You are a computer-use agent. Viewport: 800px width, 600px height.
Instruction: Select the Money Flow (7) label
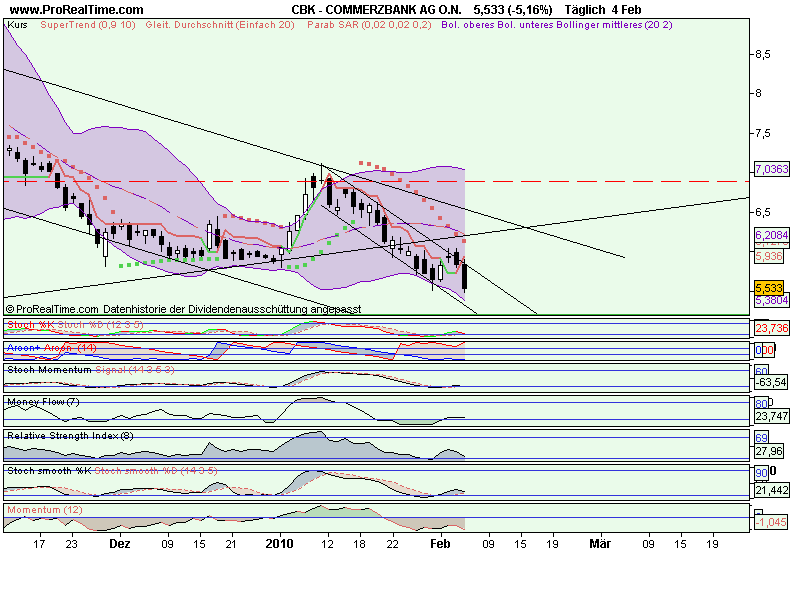[x=43, y=402]
